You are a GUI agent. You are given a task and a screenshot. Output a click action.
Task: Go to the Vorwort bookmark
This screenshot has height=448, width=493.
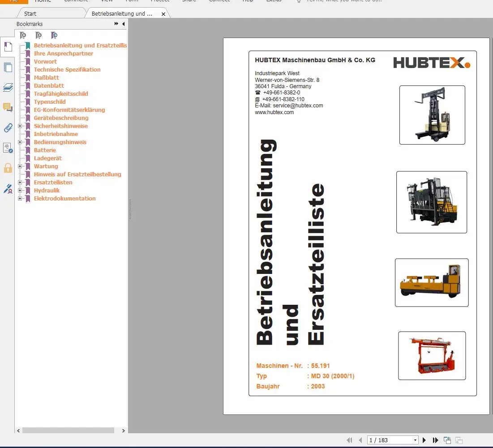pyautogui.click(x=45, y=61)
